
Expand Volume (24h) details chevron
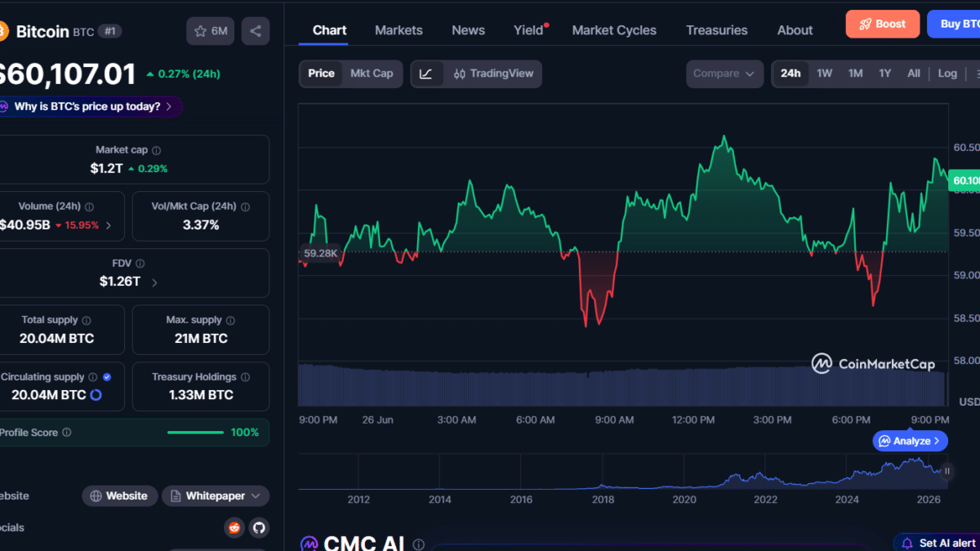tap(109, 225)
